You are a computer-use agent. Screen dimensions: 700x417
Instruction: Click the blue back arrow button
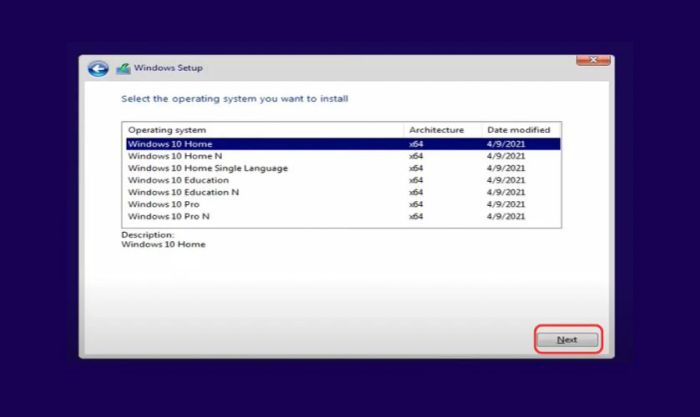click(98, 69)
